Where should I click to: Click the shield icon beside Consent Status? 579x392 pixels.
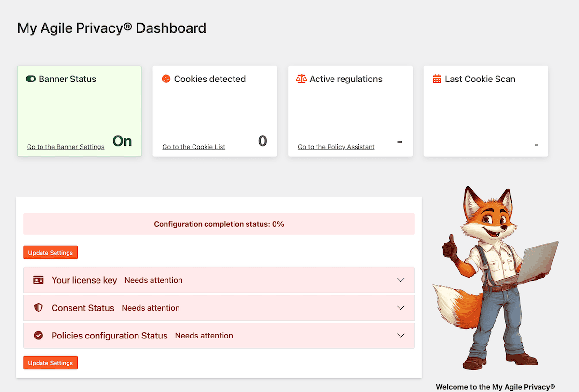(x=39, y=308)
